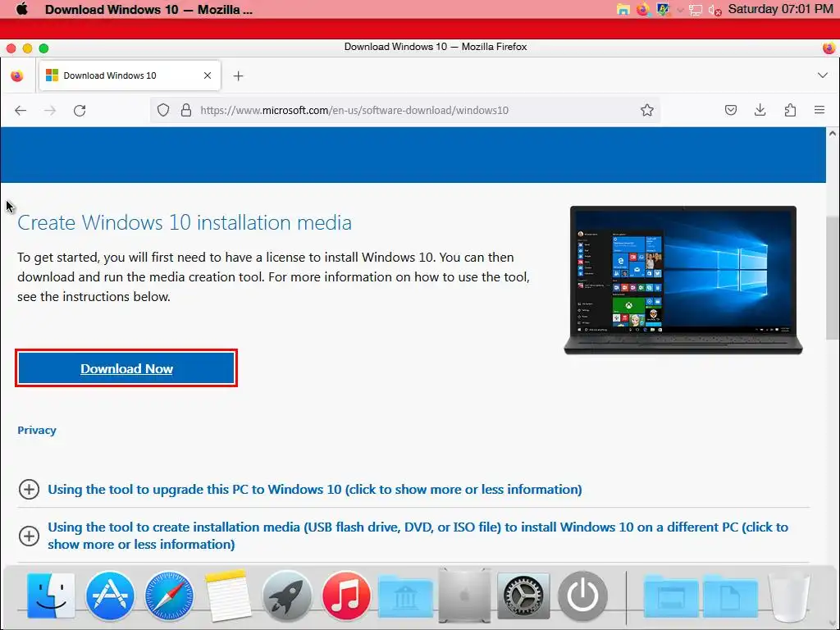Open Notes from the dock
The width and height of the screenshot is (840, 630).
click(228, 596)
